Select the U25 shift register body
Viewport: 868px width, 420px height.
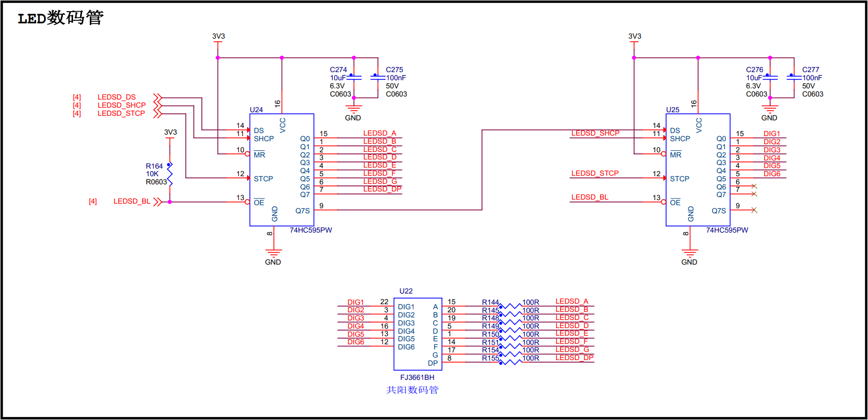pyautogui.click(x=698, y=170)
